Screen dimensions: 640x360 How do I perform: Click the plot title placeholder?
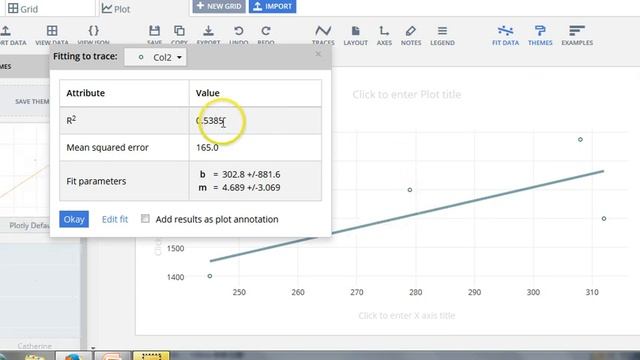pyautogui.click(x=407, y=95)
